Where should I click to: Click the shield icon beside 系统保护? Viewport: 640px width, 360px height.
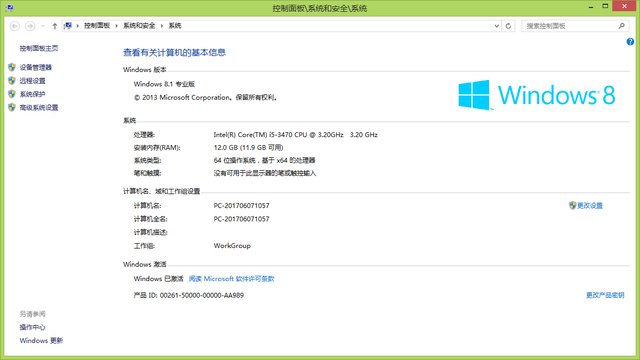pos(12,94)
